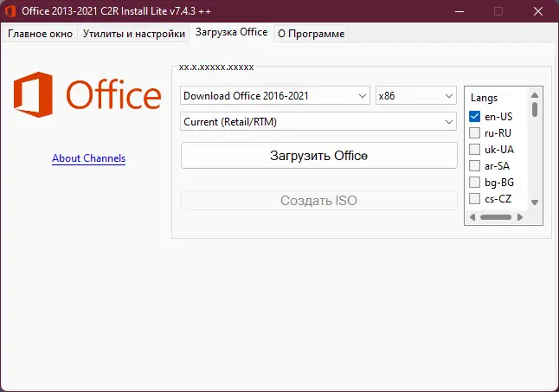Click the orange Office logo

(x=87, y=94)
